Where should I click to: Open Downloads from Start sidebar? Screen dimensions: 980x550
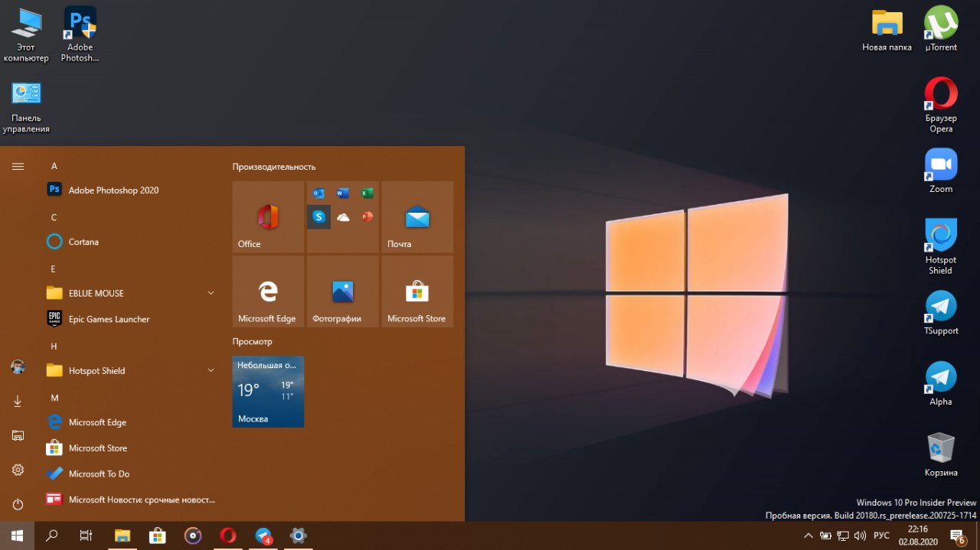[x=18, y=401]
